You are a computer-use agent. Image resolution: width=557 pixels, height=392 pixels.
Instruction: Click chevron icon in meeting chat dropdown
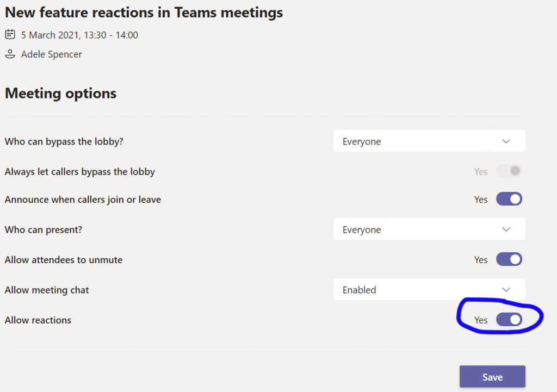[x=506, y=290]
